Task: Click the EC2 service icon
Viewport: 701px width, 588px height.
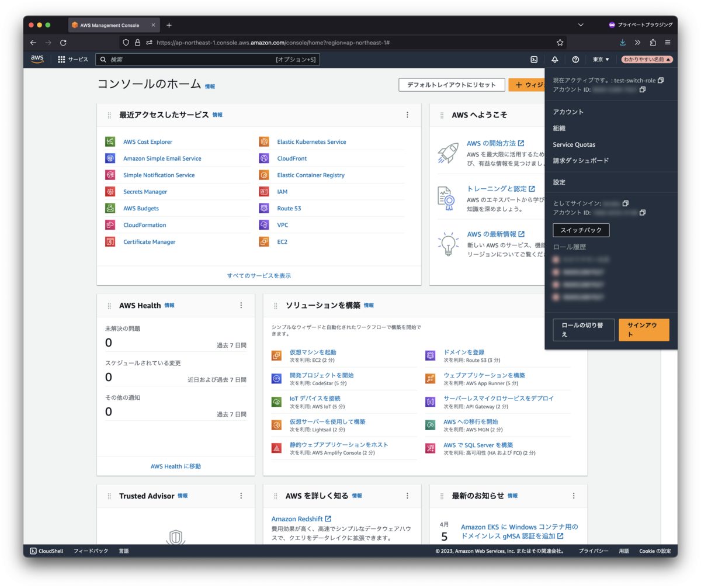Action: (264, 241)
